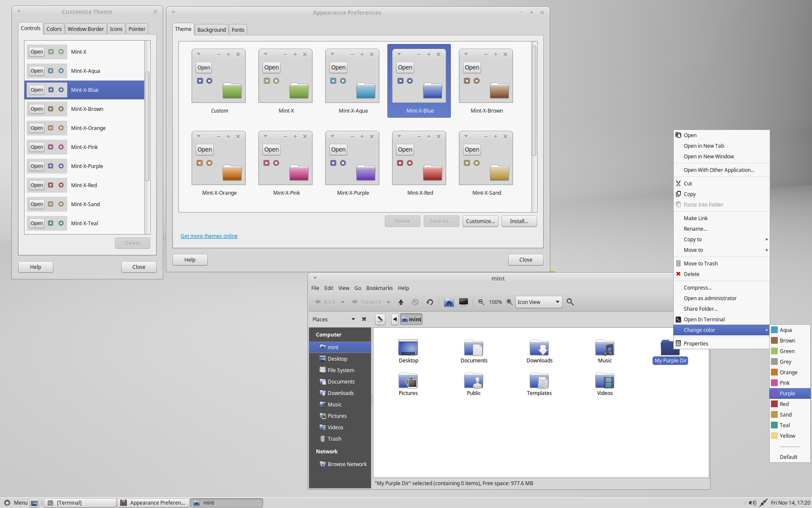This screenshot has height=508, width=812.
Task: Click the Customize... button
Action: [480, 221]
